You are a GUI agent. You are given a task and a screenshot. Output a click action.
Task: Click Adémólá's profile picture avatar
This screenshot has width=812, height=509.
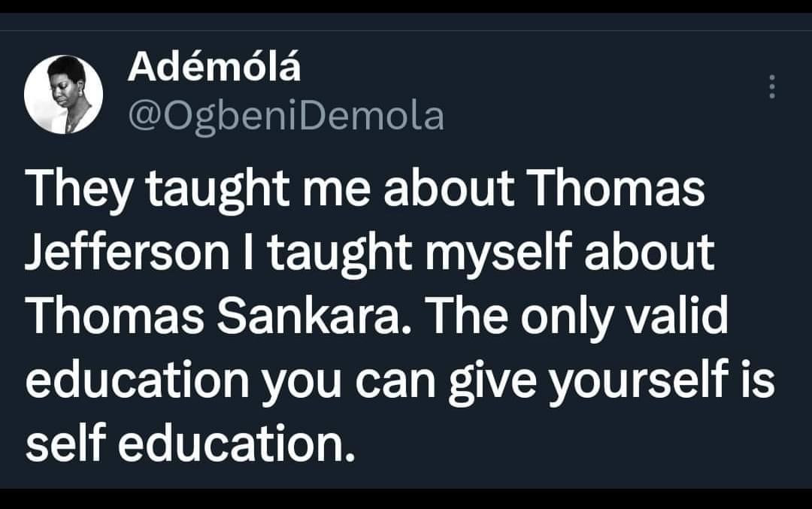click(x=63, y=94)
